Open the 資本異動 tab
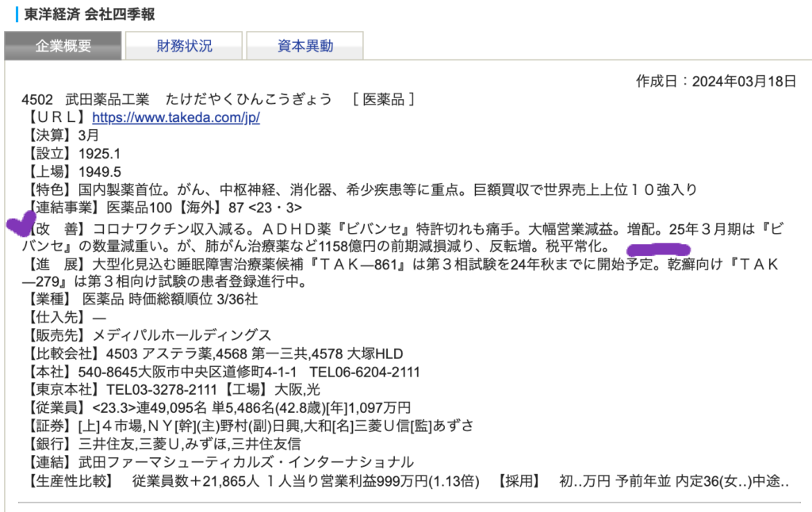 pyautogui.click(x=305, y=45)
